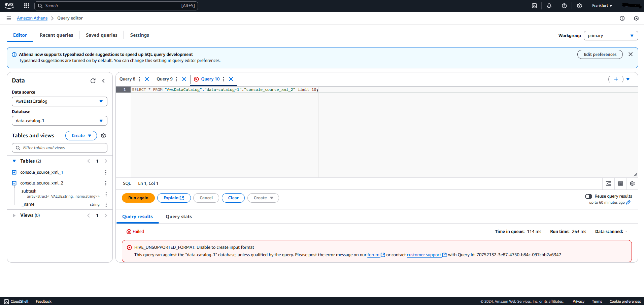Viewport: 644px width, 305px height.
Task: Open Query 9 tab options menu
Action: point(176,79)
